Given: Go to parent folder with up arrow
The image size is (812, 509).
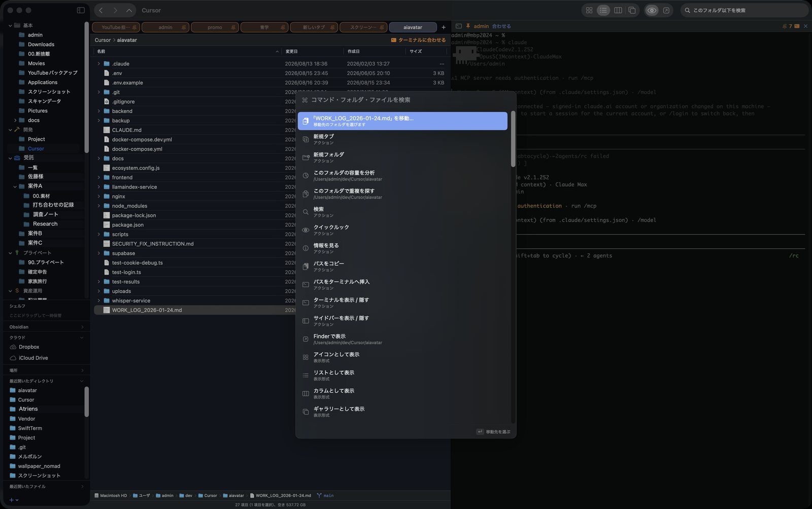Looking at the screenshot, I should 129,10.
